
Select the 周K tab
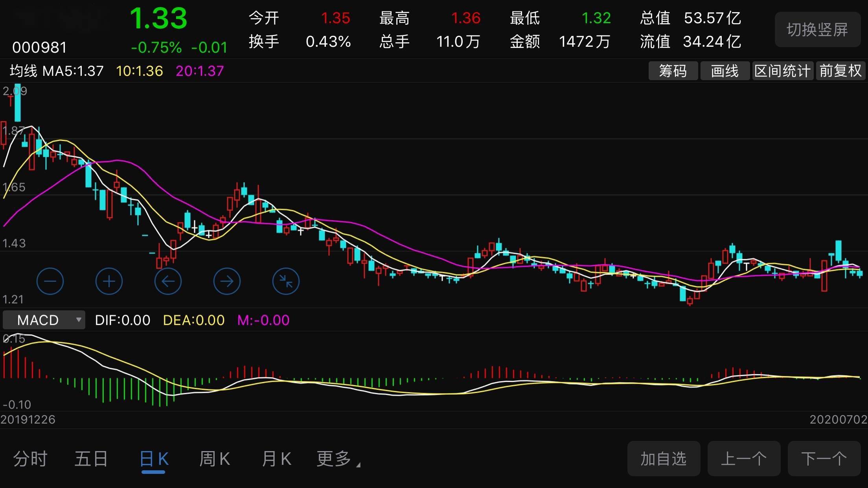(x=214, y=459)
